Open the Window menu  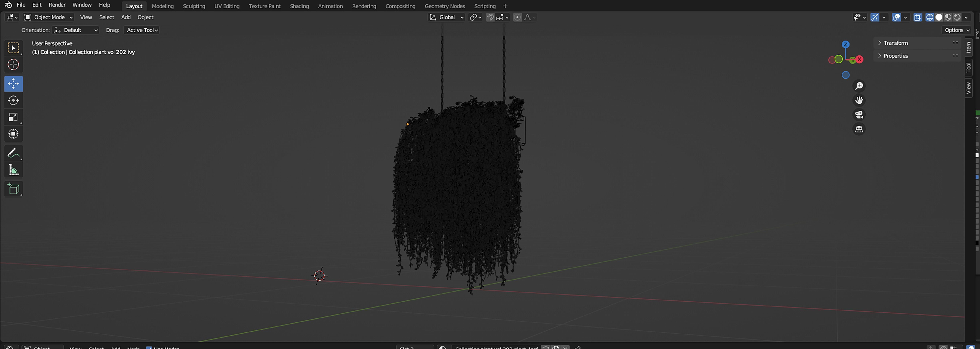click(82, 5)
